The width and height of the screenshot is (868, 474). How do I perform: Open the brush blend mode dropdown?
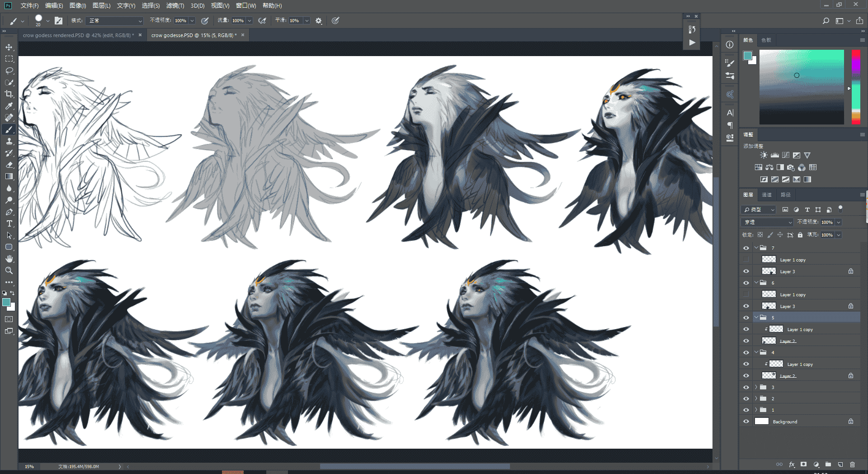pos(115,21)
